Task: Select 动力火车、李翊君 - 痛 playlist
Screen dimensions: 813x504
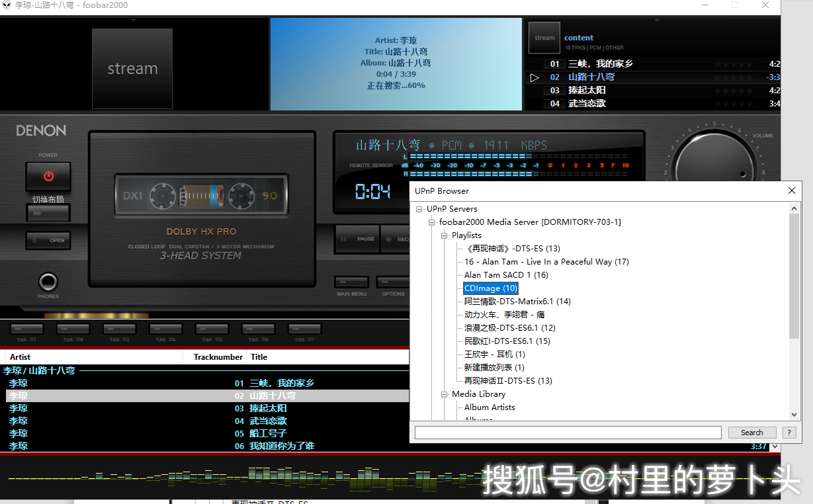Action: point(504,315)
